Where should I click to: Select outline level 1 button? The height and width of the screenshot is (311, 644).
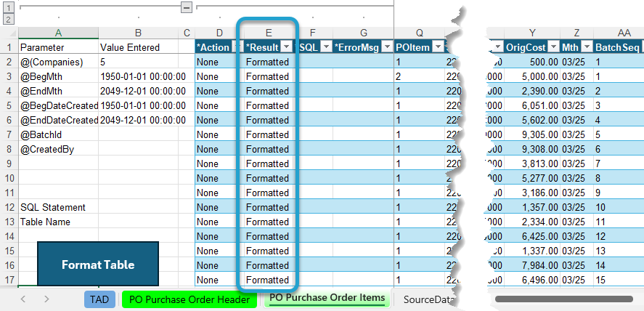point(9,7)
